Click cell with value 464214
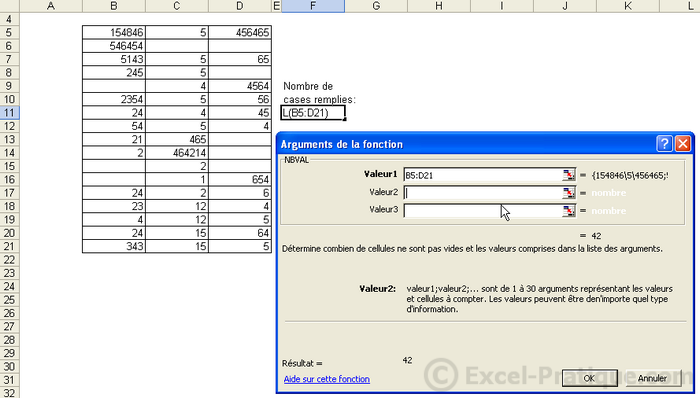 tap(177, 153)
